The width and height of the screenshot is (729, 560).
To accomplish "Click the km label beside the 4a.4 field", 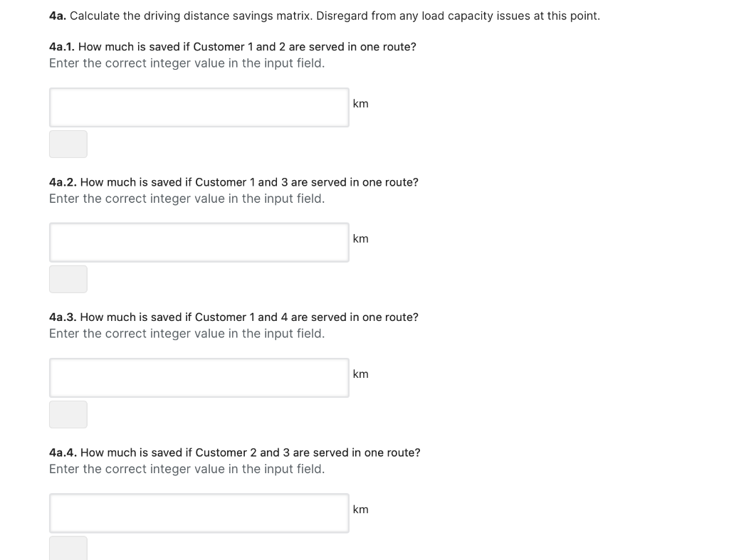I will point(361,509).
